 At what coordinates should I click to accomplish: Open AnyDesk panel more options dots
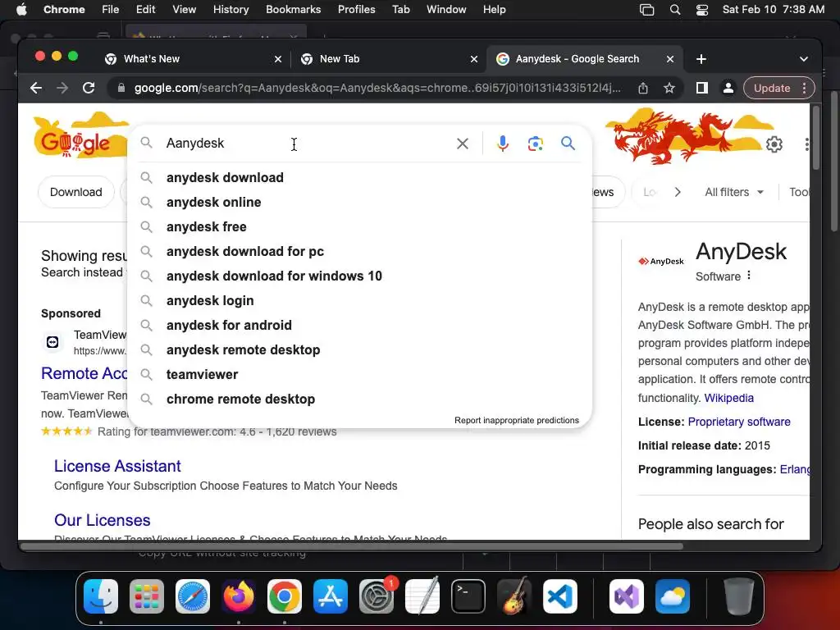(x=749, y=276)
